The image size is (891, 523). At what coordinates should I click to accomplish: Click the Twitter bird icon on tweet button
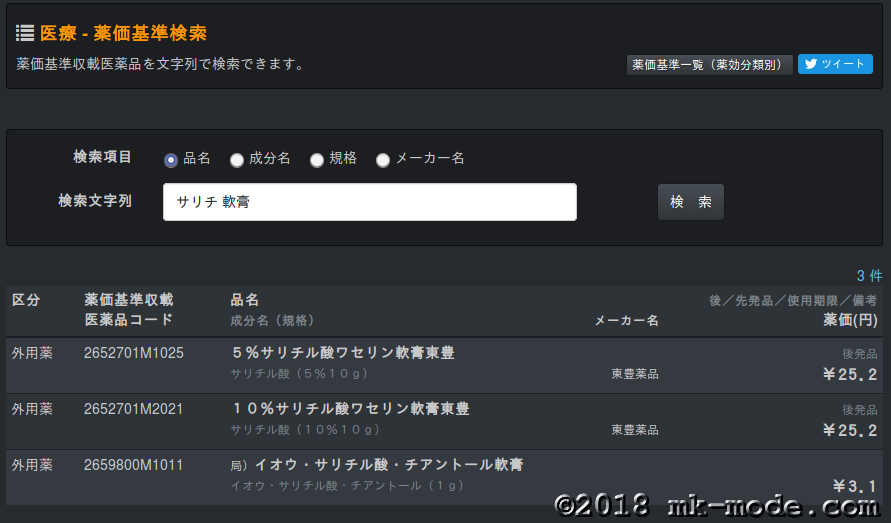click(x=811, y=64)
